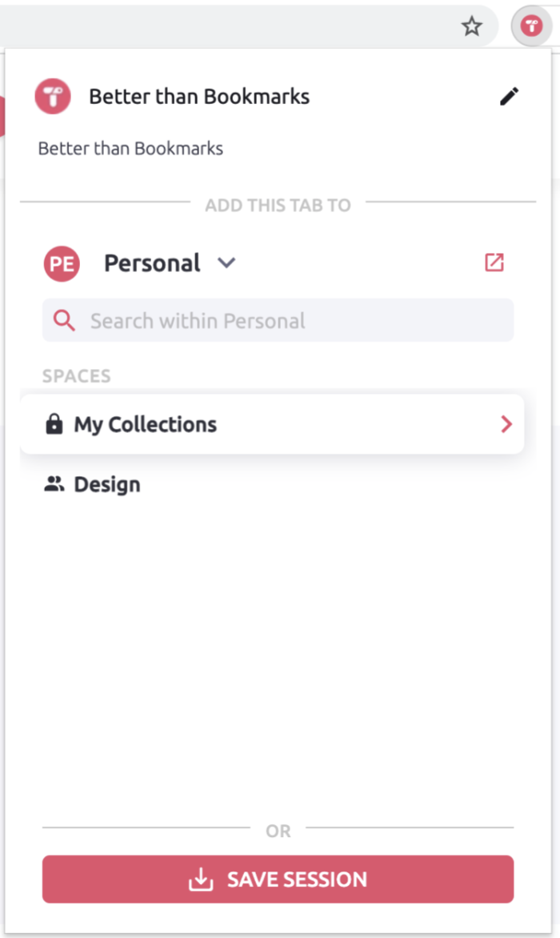Screen dimensions: 560x938
Task: Edit the page title using the pencil icon
Action: click(510, 96)
